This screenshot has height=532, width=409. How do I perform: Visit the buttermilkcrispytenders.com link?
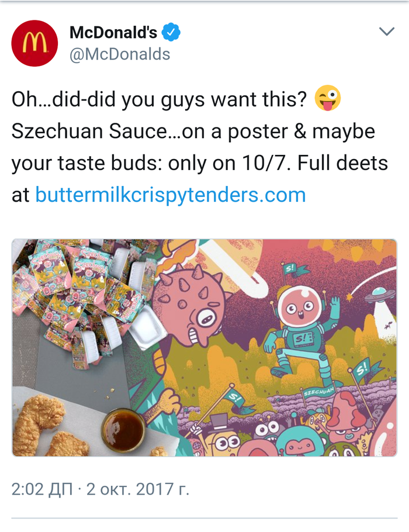click(x=171, y=195)
